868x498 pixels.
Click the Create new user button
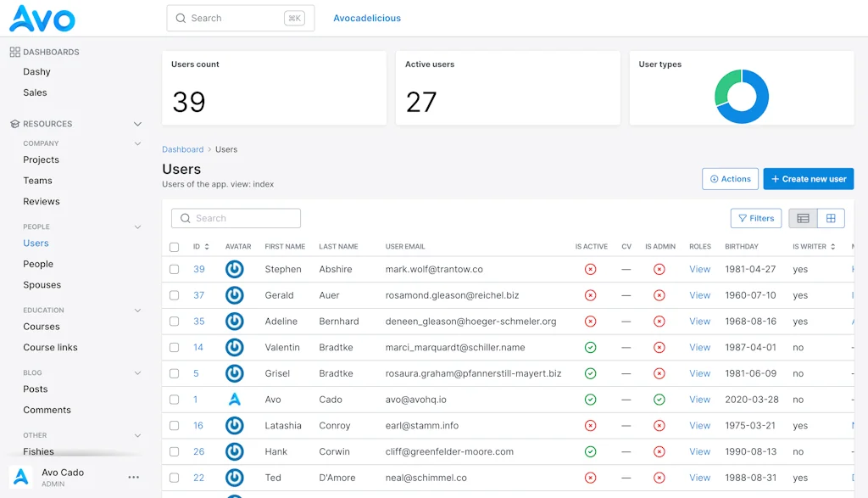[x=808, y=178]
